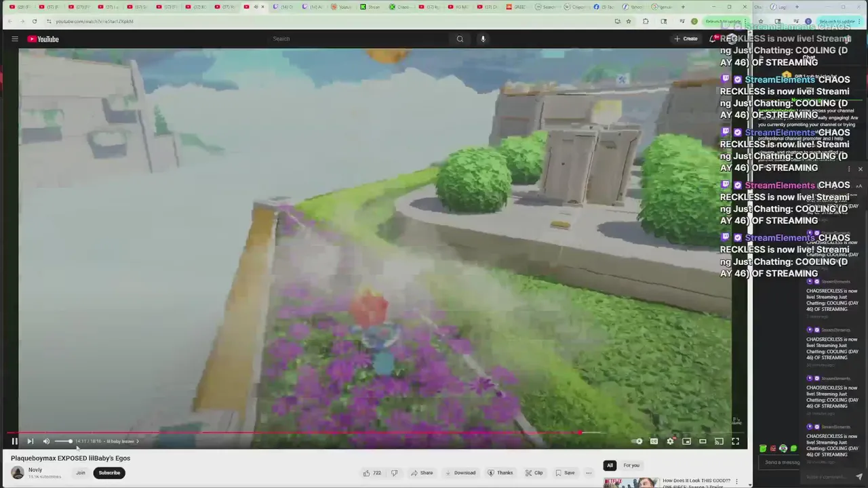The height and width of the screenshot is (488, 868).
Task: Create a Clip of the video
Action: point(534,472)
